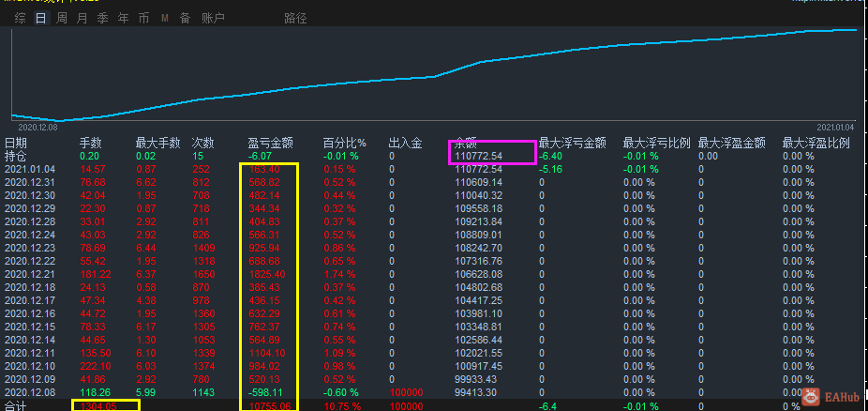This screenshot has width=868, height=411.
Task: Click the 2020.12.21 date cell
Action: click(x=28, y=274)
